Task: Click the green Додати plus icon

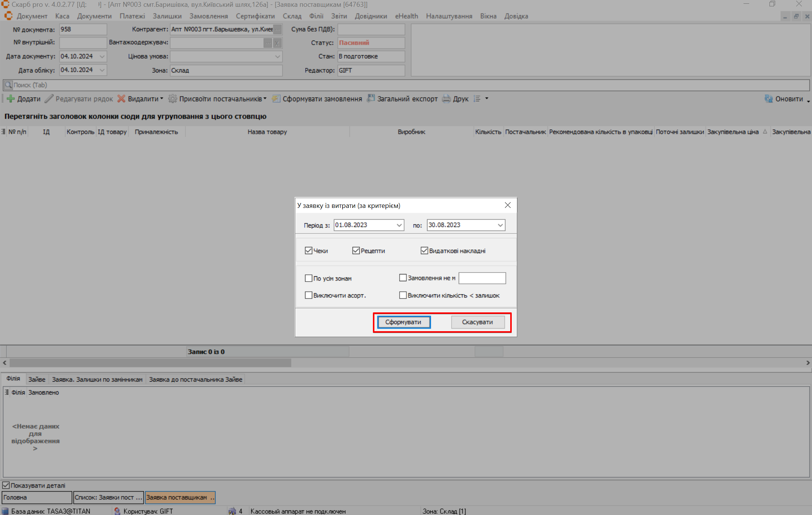Action: click(11, 99)
